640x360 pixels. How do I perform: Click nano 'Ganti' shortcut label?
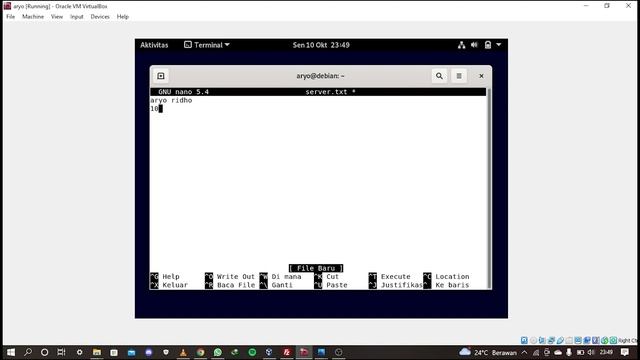coord(282,285)
